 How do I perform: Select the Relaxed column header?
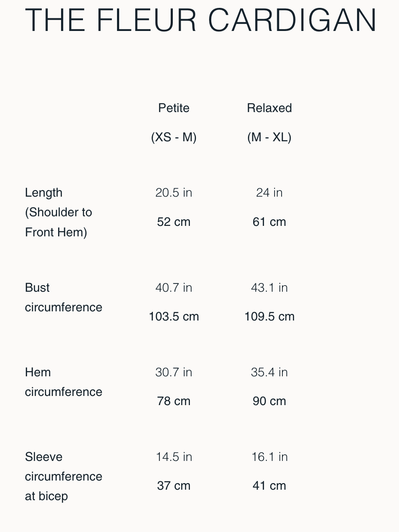click(269, 108)
